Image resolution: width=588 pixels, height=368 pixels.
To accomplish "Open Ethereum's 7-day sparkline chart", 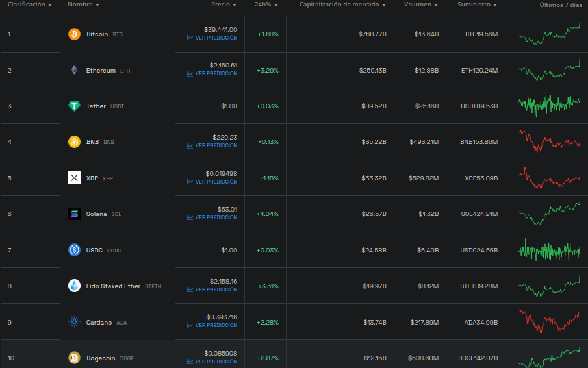I will 550,70.
